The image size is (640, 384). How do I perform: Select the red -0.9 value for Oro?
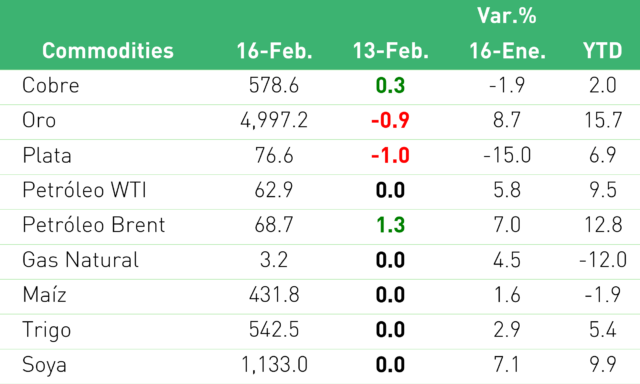[390, 120]
